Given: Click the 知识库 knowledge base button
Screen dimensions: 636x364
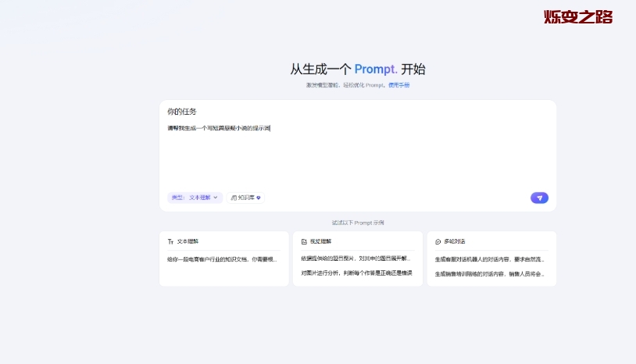Looking at the screenshot, I should pos(246,198).
